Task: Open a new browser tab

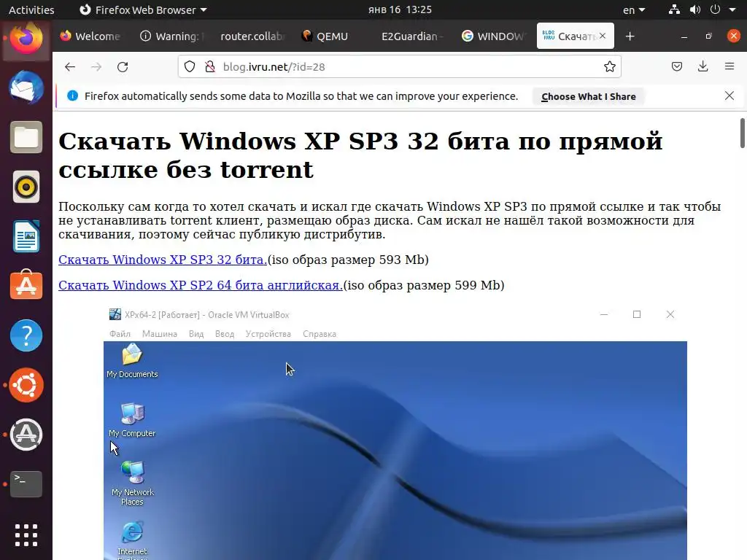Action: (630, 36)
